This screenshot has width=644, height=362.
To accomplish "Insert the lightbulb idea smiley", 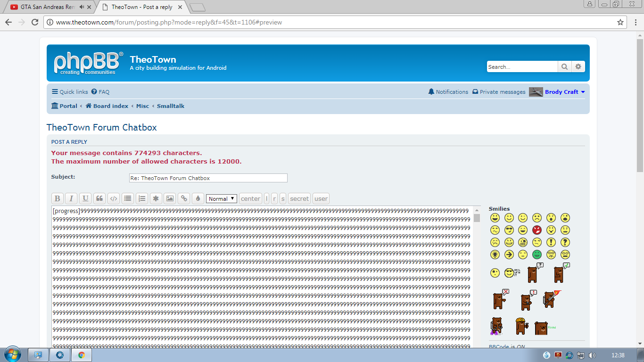I will pos(495,255).
